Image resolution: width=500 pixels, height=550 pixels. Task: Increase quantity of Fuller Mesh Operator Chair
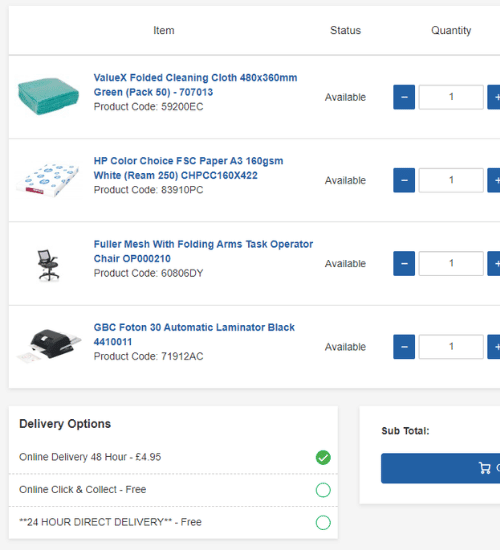pyautogui.click(x=494, y=263)
